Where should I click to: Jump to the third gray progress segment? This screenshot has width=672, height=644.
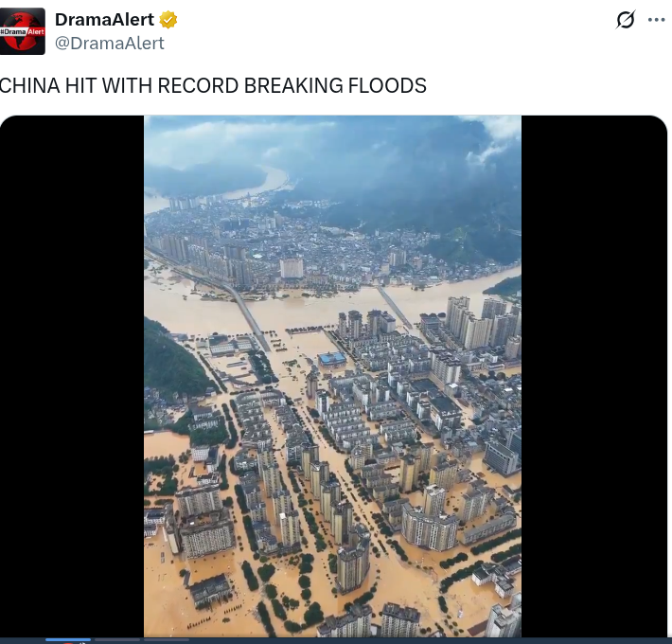pos(167,639)
